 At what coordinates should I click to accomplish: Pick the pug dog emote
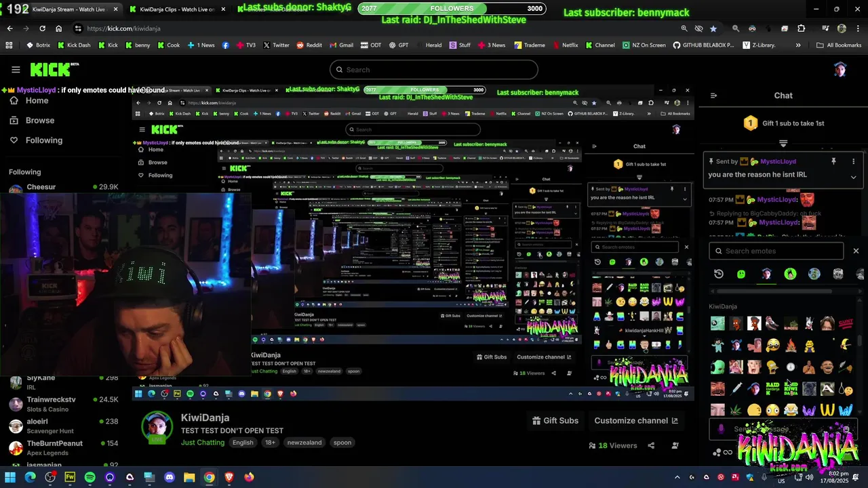[809, 388]
